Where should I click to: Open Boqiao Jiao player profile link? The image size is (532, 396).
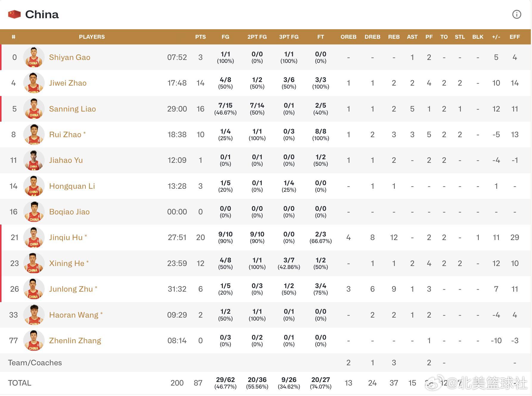[x=69, y=212]
